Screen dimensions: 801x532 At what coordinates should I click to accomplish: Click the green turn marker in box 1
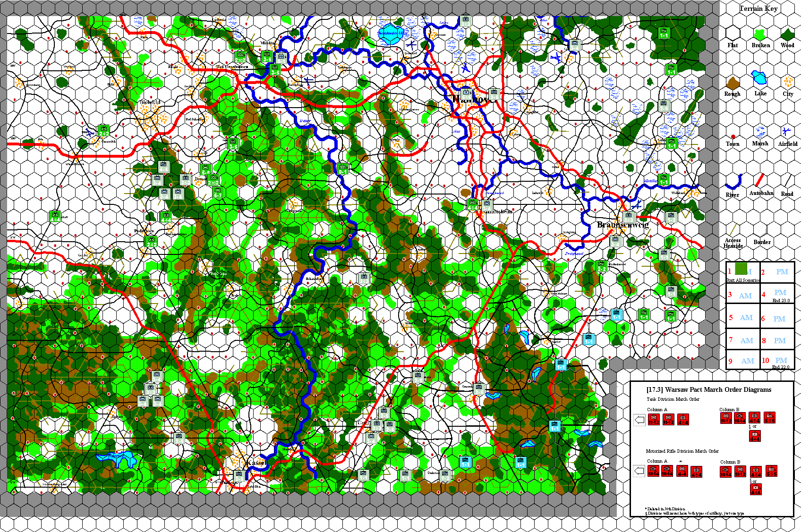[741, 269]
